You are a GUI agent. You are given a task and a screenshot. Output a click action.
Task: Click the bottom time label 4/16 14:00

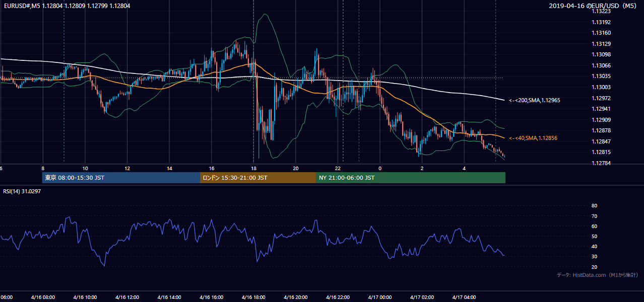point(169,297)
